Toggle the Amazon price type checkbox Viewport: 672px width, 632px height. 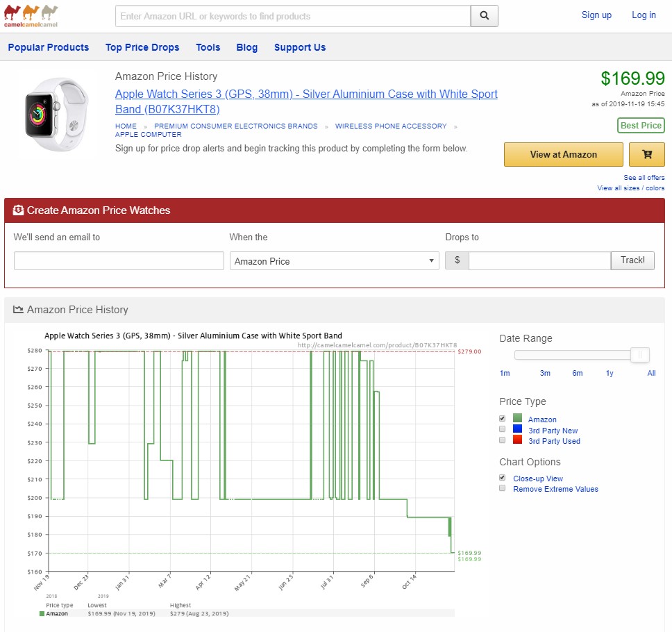pyautogui.click(x=503, y=419)
